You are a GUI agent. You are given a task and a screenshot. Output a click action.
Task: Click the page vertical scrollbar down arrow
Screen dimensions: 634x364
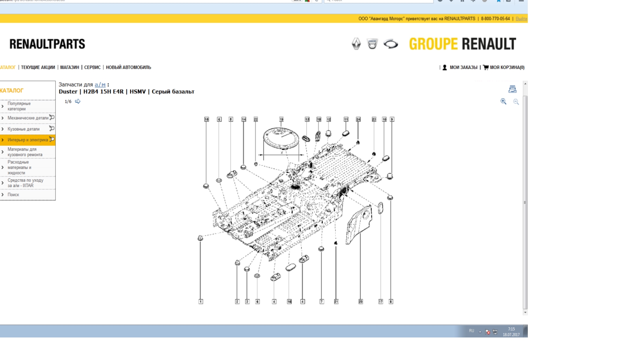(525, 312)
